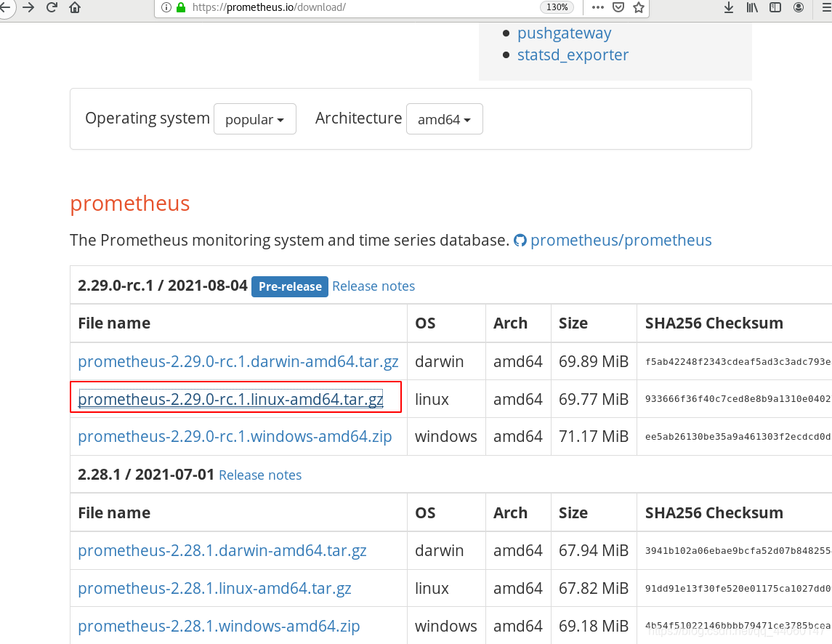Open the downloads arrow icon
Viewport: 832px width, 644px height.
729,7
